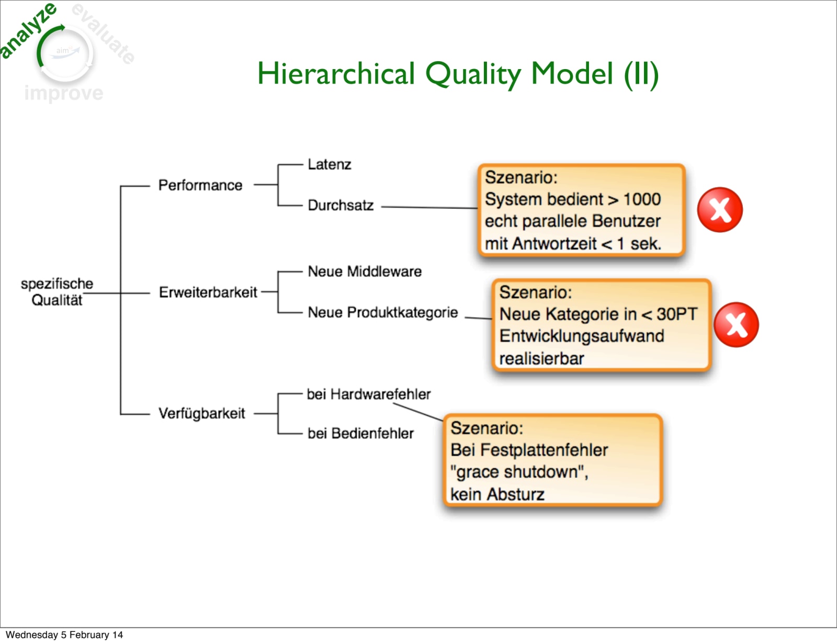837x644 pixels.
Task: Click the 'Durchsatz' leaf label
Action: [x=341, y=205]
